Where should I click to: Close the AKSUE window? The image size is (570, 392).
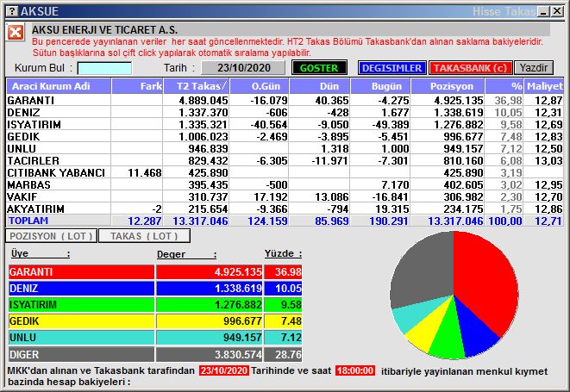pyautogui.click(x=556, y=12)
